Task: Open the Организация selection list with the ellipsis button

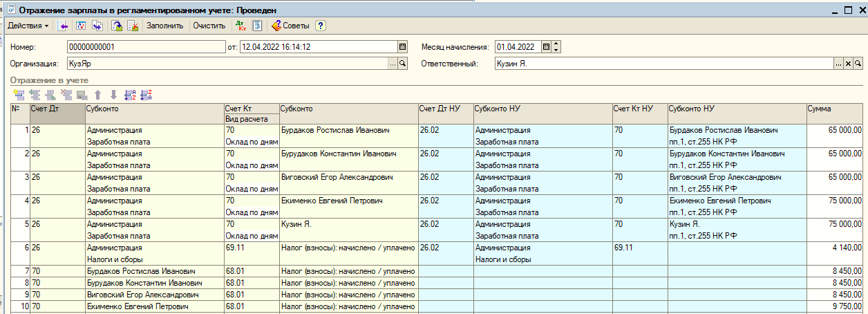Action: pos(393,64)
